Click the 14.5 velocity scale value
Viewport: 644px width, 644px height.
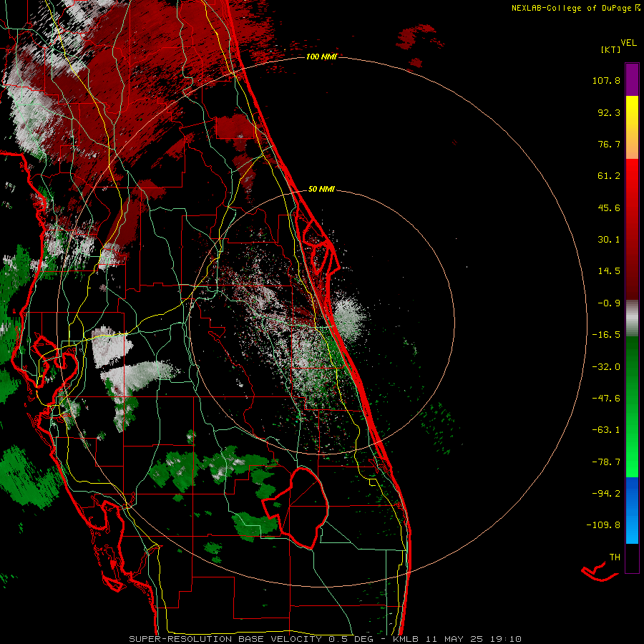[609, 271]
